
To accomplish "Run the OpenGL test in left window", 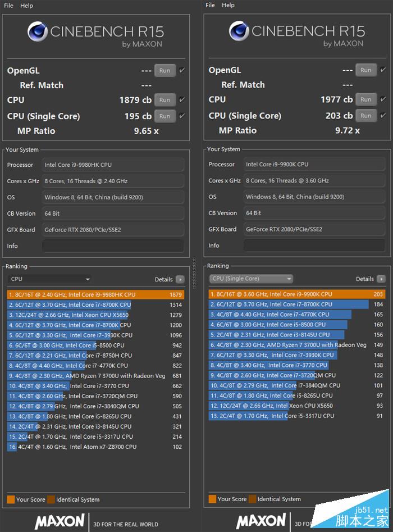I will (x=165, y=71).
